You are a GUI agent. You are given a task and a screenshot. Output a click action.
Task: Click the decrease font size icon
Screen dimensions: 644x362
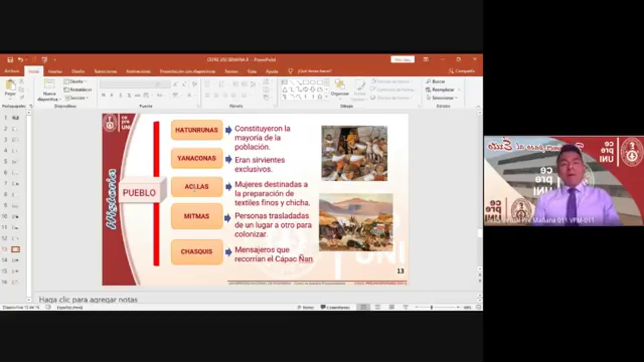pyautogui.click(x=184, y=84)
